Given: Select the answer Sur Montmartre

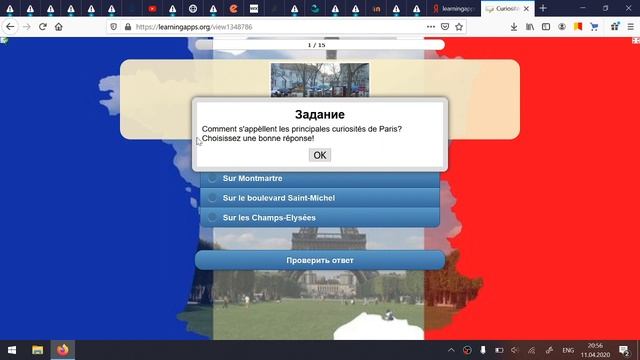Looking at the screenshot, I should [x=320, y=178].
